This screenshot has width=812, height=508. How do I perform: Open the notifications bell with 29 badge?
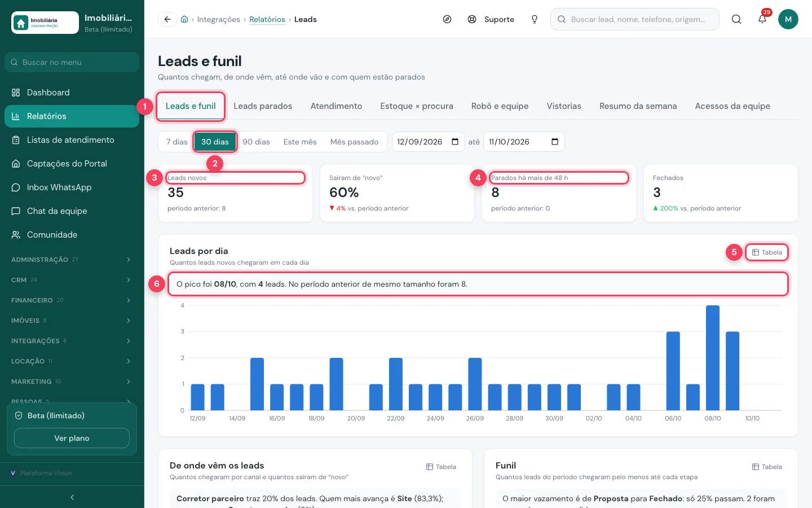pyautogui.click(x=762, y=19)
